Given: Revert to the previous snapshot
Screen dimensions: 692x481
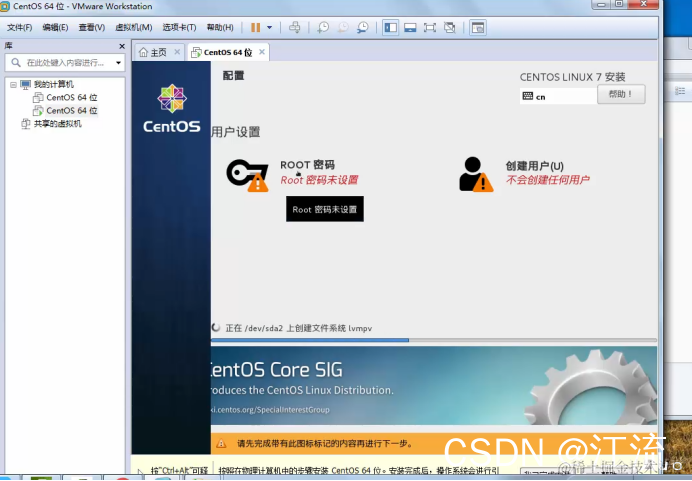Looking at the screenshot, I should pyautogui.click(x=343, y=27).
